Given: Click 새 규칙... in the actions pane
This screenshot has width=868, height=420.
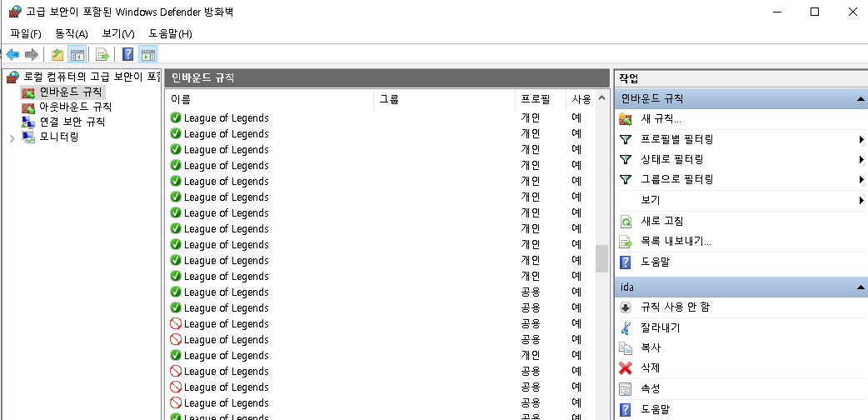Looking at the screenshot, I should point(661,119).
